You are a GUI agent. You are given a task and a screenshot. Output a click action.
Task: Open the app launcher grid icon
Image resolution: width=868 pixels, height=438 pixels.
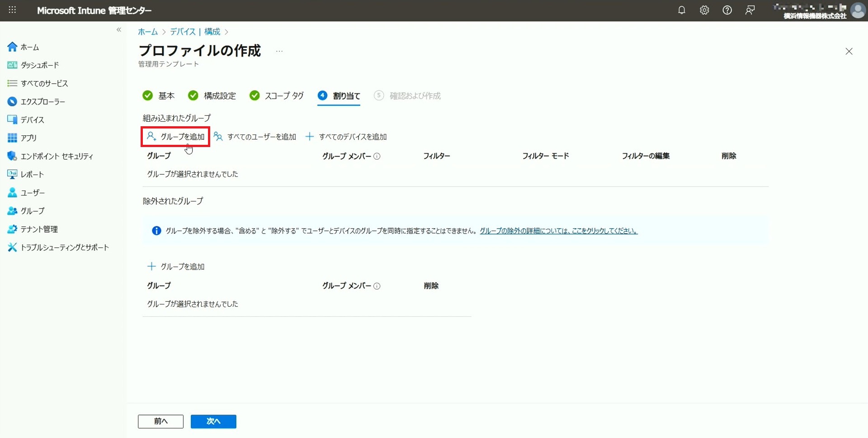(x=12, y=10)
